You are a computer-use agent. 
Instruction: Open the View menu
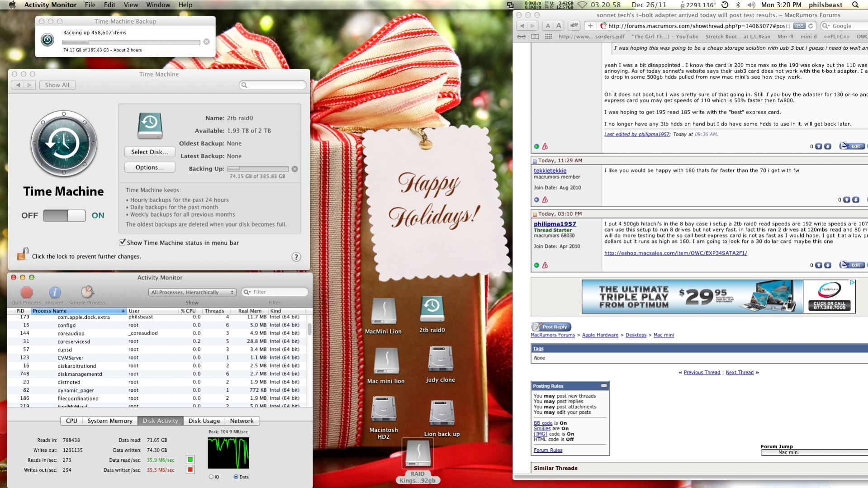(131, 5)
